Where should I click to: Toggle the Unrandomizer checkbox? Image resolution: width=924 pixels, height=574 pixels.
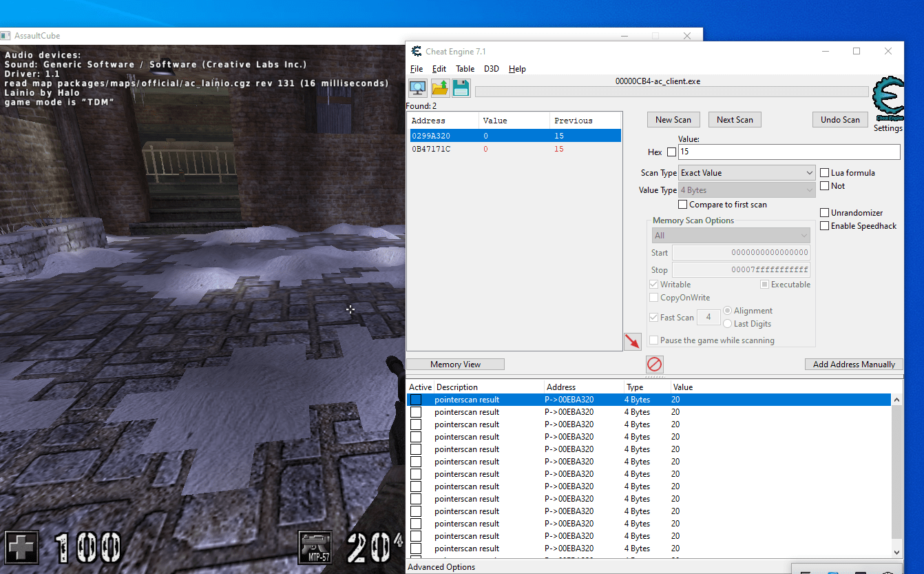click(x=824, y=213)
